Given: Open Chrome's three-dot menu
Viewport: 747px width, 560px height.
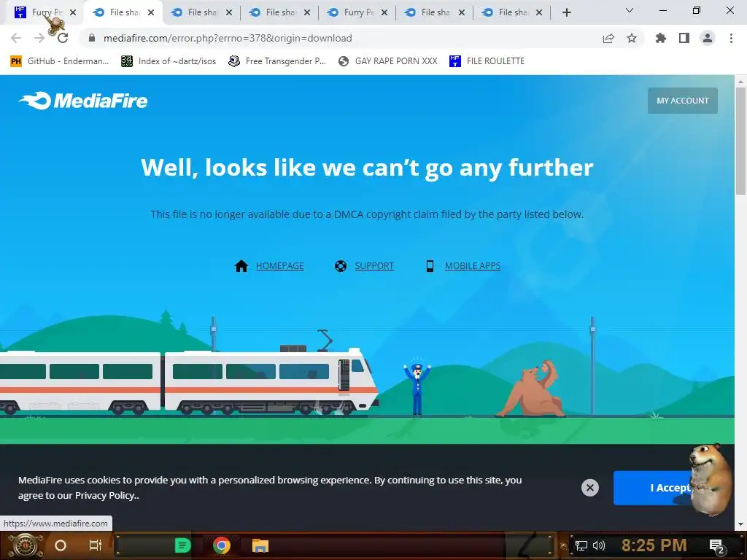Looking at the screenshot, I should [731, 38].
